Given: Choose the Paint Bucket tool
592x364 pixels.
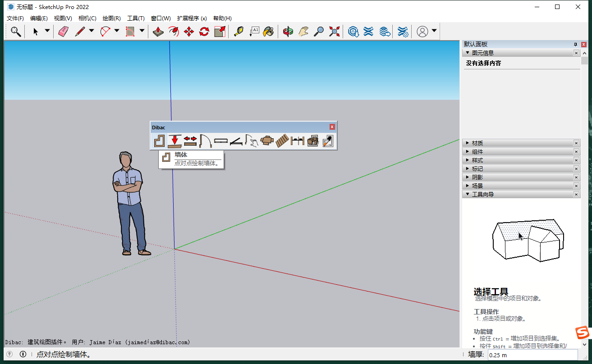Looking at the screenshot, I should [269, 32].
